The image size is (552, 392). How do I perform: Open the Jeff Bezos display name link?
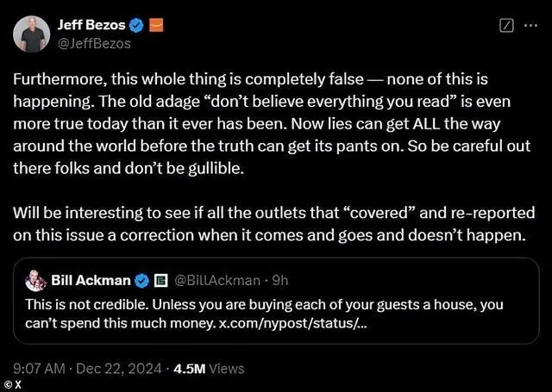tap(90, 24)
